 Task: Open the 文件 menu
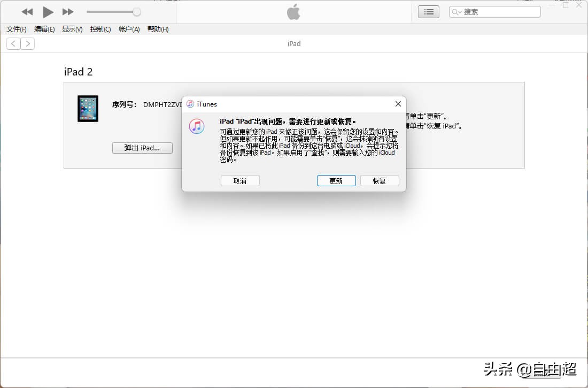[x=16, y=29]
